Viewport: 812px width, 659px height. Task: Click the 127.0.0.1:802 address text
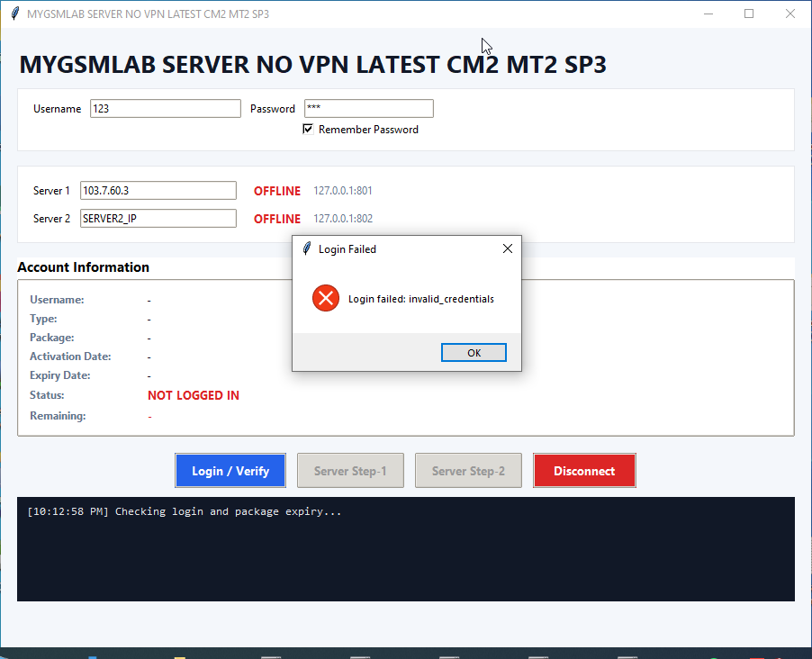[x=343, y=219]
